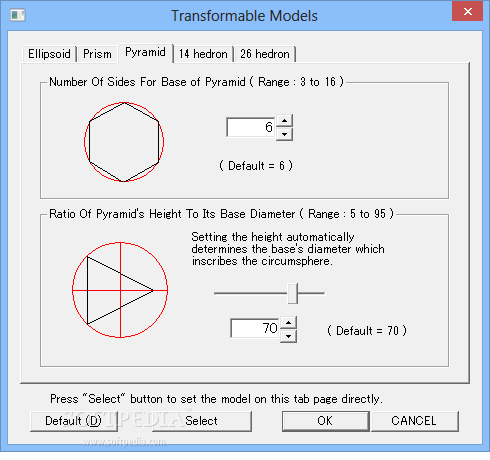This screenshot has width=490, height=460.
Task: Click the Default (D) button
Action: point(73,421)
